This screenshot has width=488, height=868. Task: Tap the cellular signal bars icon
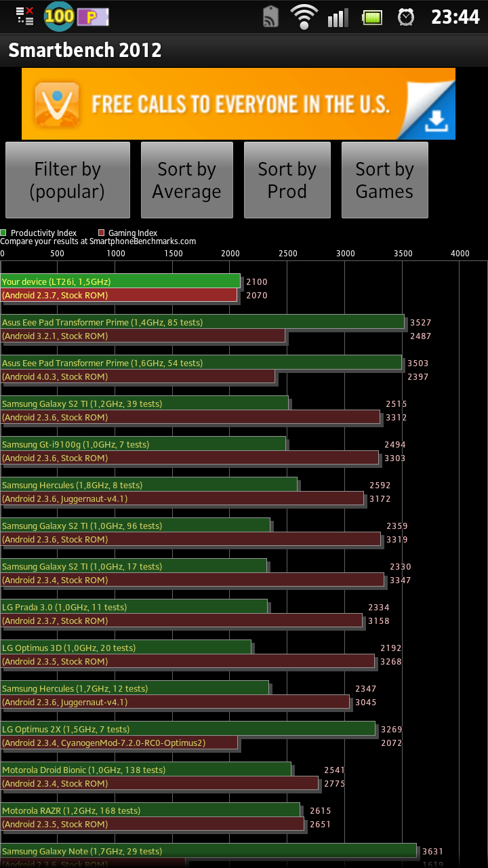338,17
